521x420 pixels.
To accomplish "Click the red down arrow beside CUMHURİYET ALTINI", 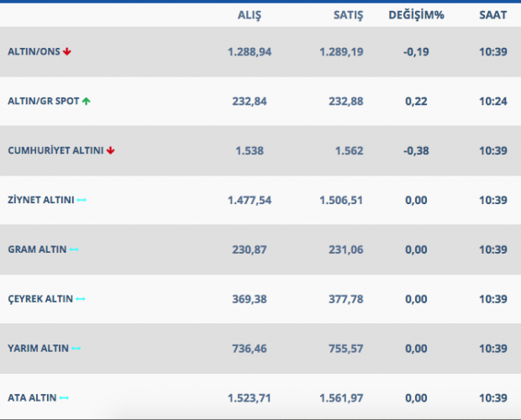I will (x=110, y=150).
